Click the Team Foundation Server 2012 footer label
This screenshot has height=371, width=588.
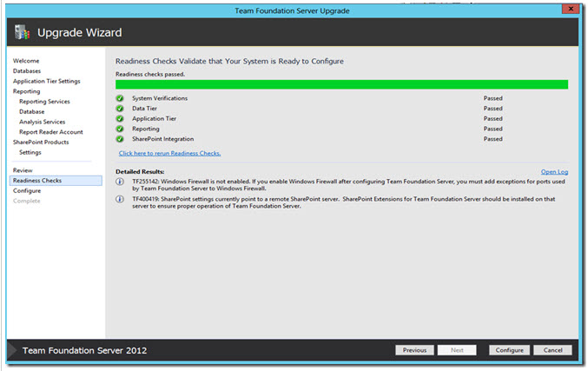click(84, 350)
